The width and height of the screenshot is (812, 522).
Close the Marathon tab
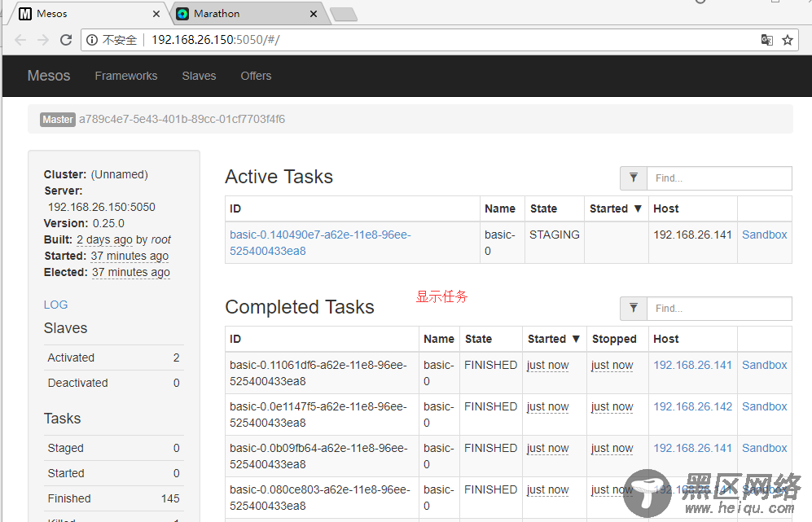tap(314, 14)
